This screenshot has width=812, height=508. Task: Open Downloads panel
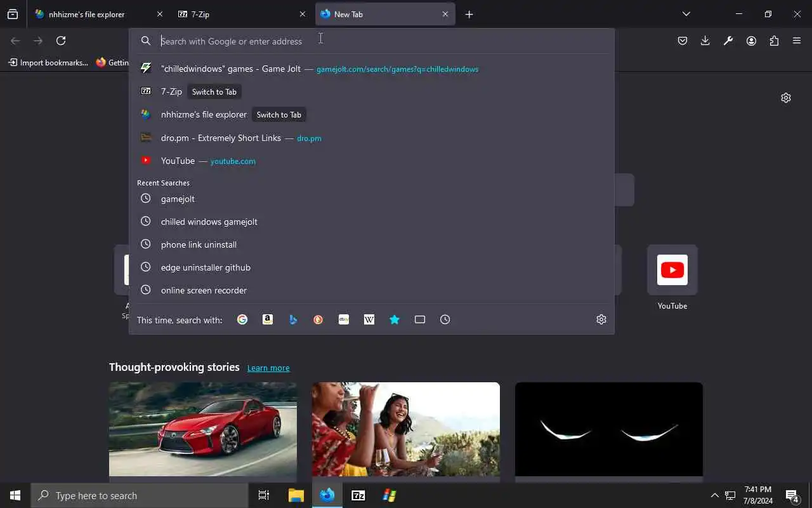tap(705, 41)
